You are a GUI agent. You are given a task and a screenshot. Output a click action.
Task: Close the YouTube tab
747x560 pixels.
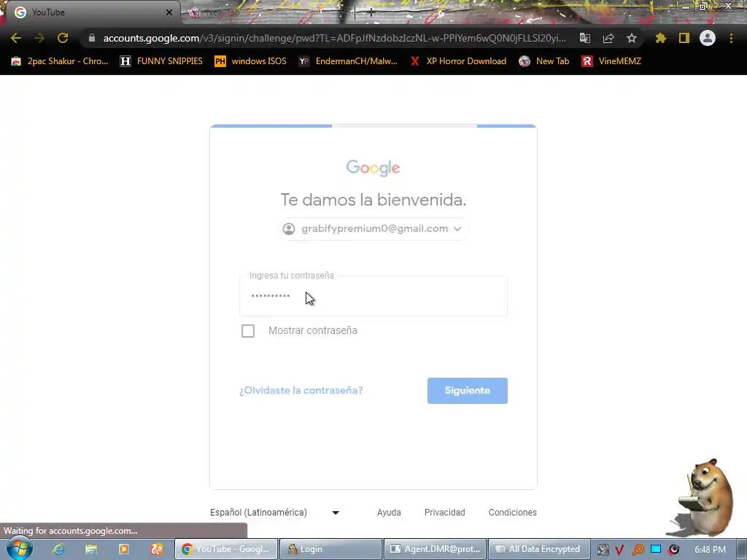[169, 12]
